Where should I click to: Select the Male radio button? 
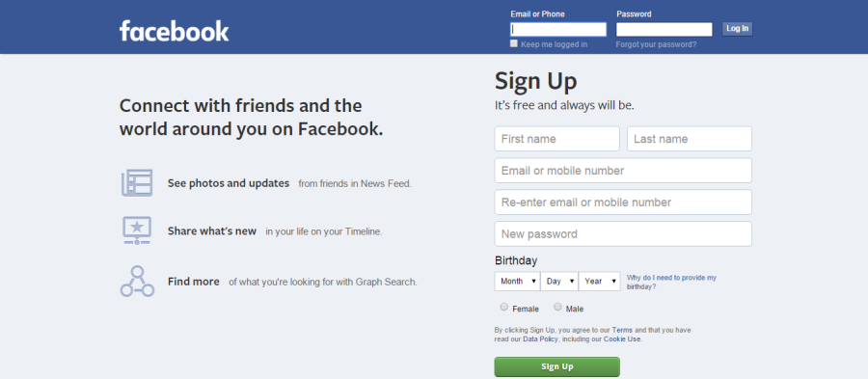[557, 307]
